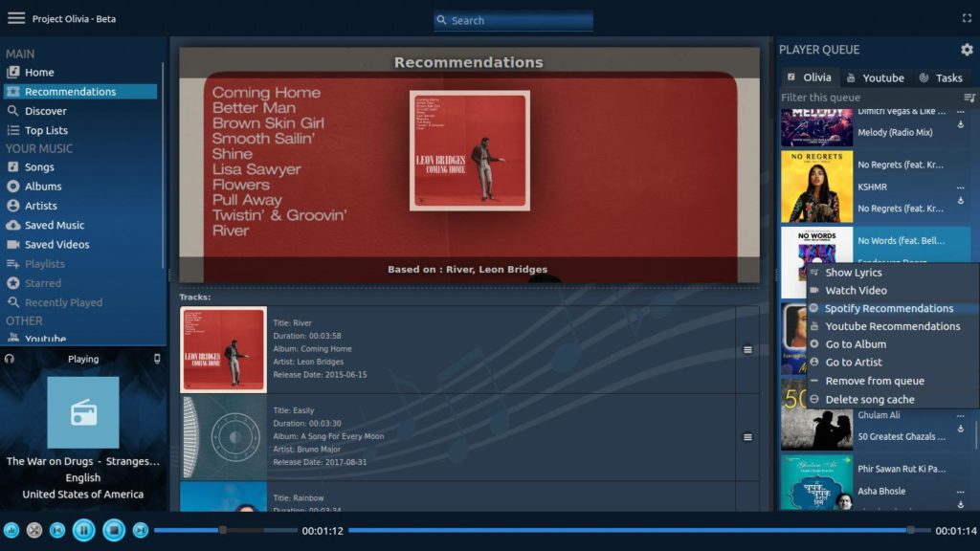Open the hamburger menu in the title bar
980x551 pixels.
[x=16, y=18]
